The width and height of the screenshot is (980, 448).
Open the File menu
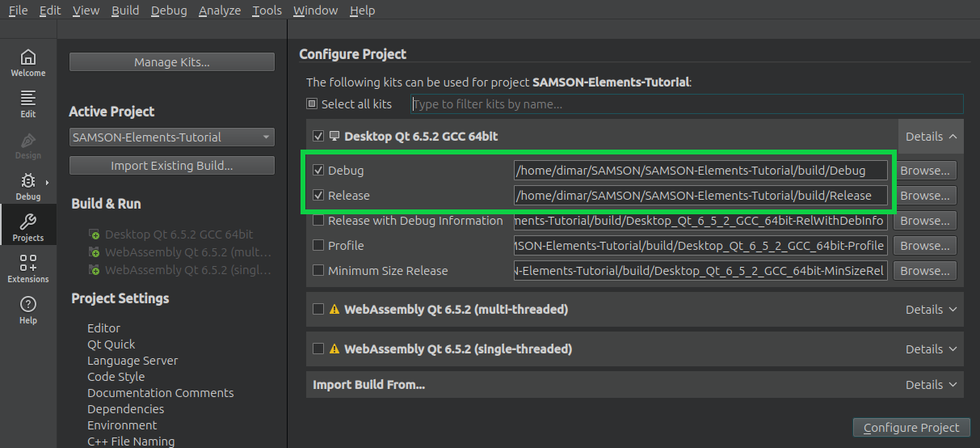[18, 11]
